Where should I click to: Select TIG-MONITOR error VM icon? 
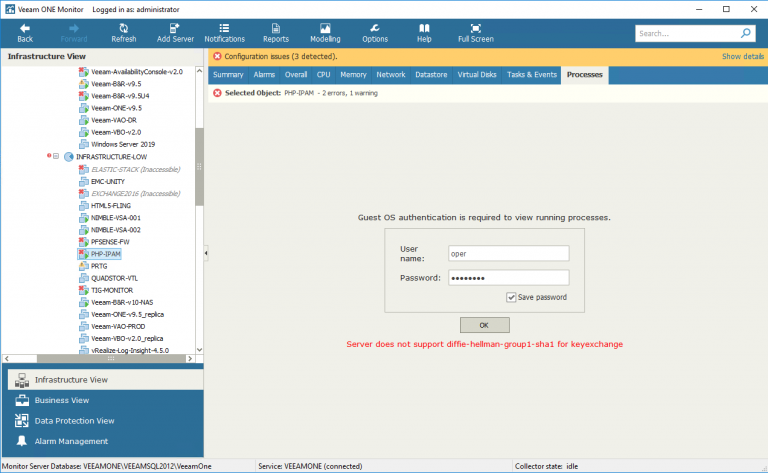tap(84, 290)
